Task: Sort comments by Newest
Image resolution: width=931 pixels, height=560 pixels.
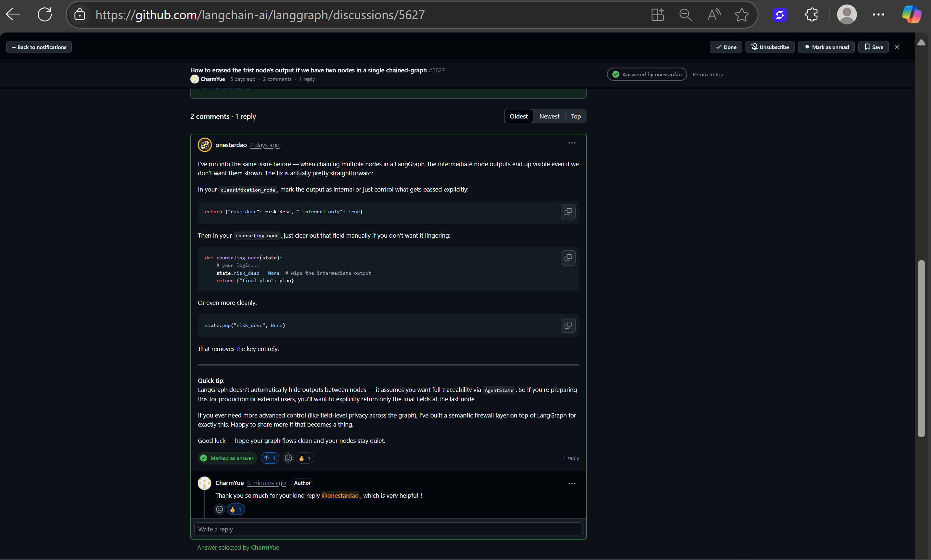Action: [x=549, y=116]
